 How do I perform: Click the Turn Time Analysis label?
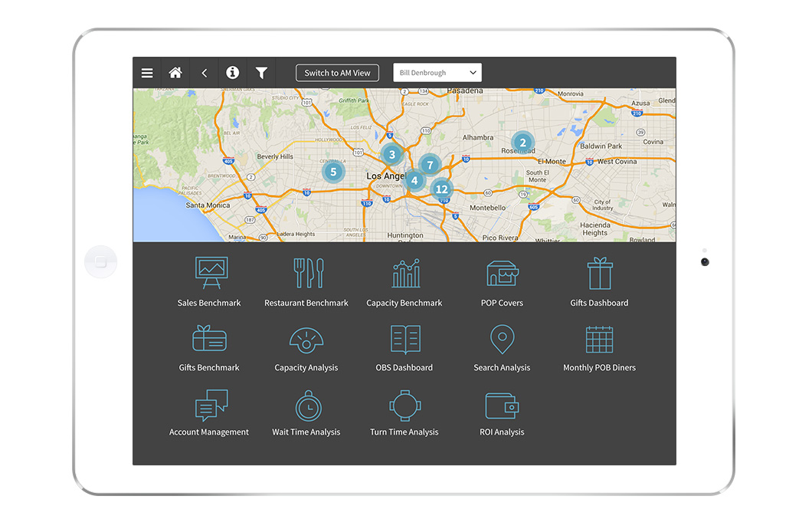pos(404,432)
